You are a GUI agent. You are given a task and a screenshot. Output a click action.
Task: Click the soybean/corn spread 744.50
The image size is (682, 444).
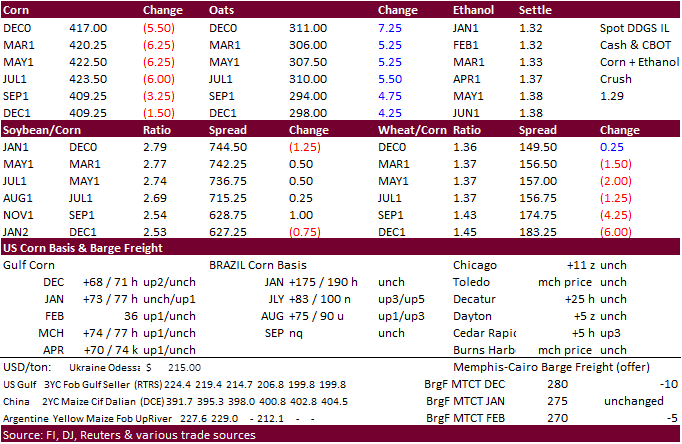pos(228,147)
